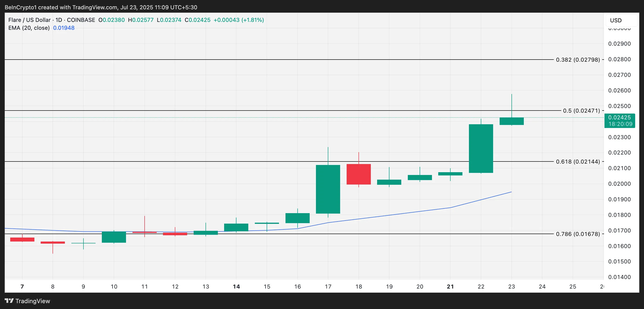Image resolution: width=644 pixels, height=309 pixels.
Task: Select the latest candle on July 23
Action: click(x=511, y=121)
